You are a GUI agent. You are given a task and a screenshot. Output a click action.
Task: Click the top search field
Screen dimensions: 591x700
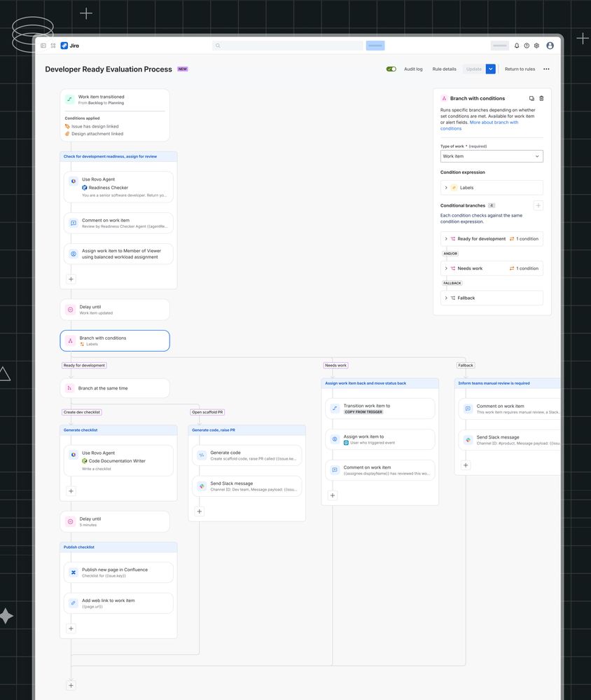(x=288, y=46)
